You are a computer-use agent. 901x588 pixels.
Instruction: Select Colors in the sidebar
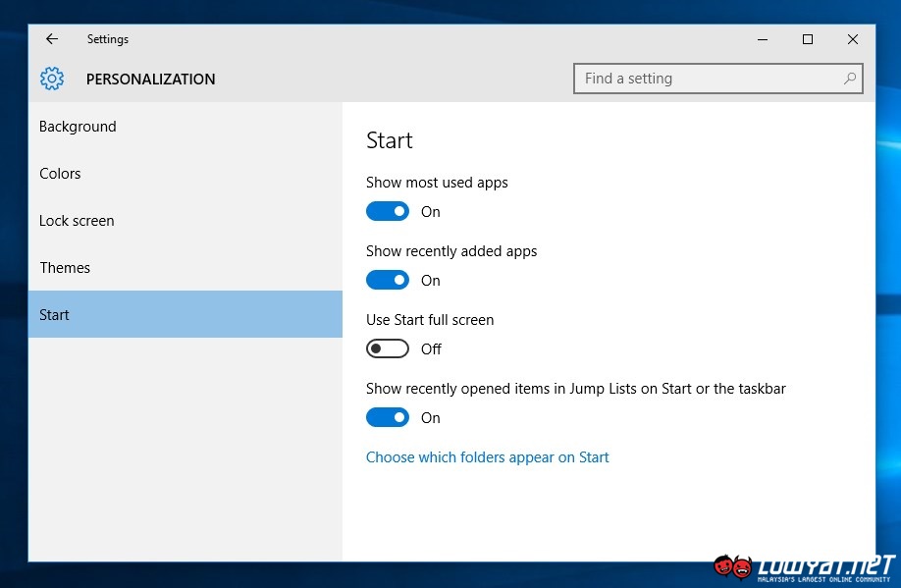(x=60, y=174)
